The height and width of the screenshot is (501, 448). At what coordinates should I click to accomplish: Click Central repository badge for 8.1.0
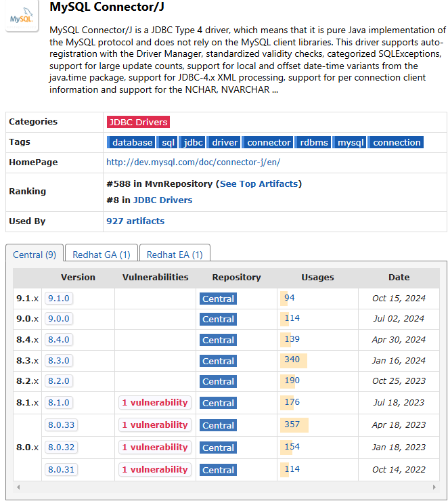point(218,403)
